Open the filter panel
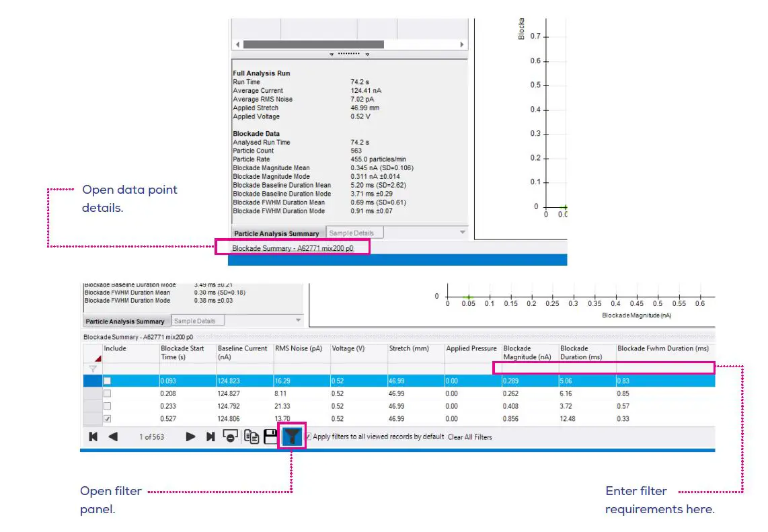The height and width of the screenshot is (532, 768). pos(292,436)
